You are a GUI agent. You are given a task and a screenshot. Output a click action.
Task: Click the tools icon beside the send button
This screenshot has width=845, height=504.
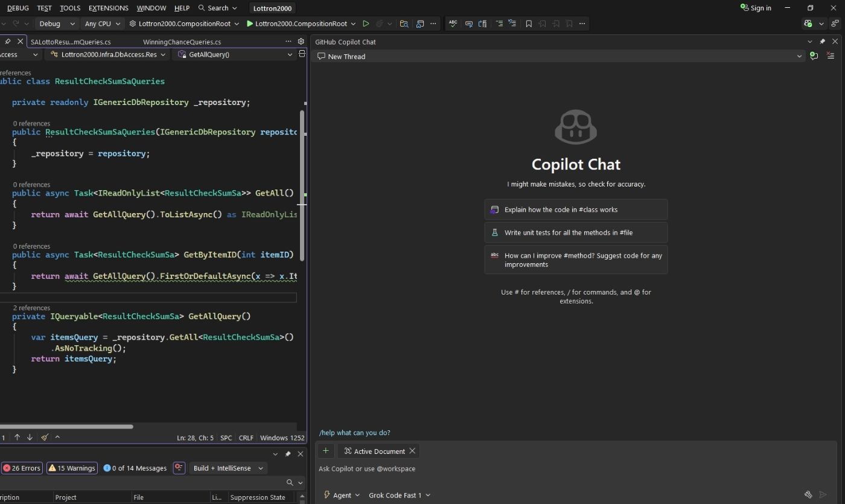pyautogui.click(x=808, y=495)
